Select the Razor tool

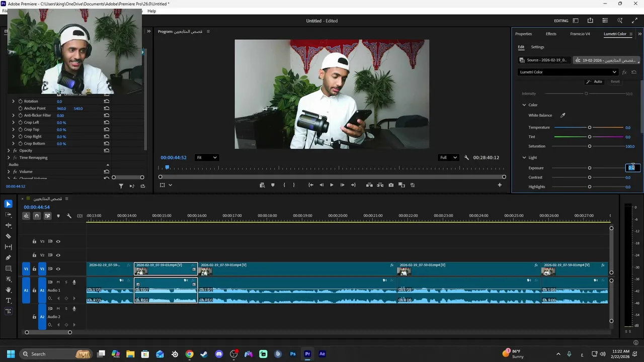8,236
